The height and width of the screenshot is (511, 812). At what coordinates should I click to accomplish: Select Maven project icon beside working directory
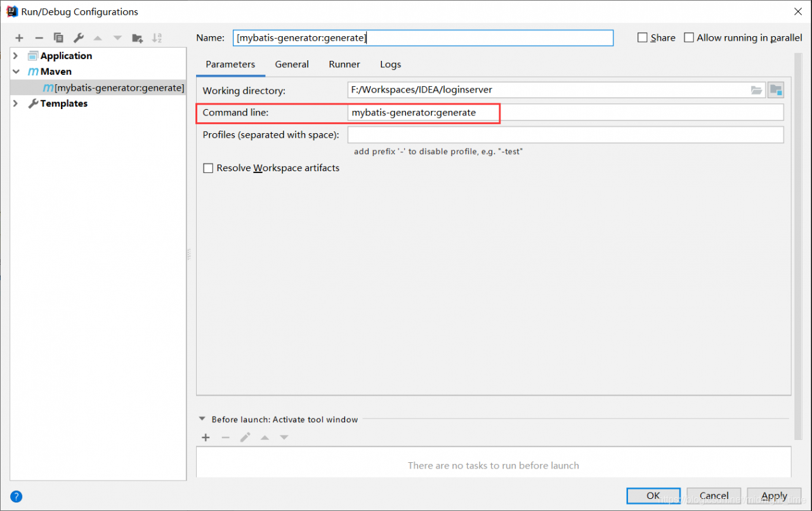(776, 90)
